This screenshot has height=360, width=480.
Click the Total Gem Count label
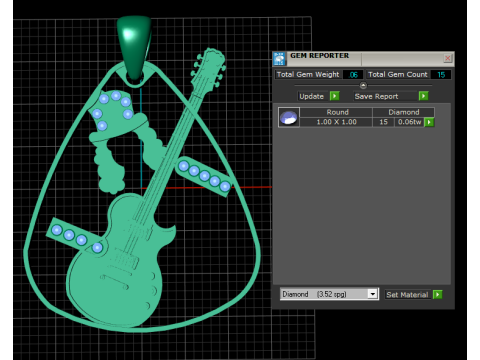[398, 74]
